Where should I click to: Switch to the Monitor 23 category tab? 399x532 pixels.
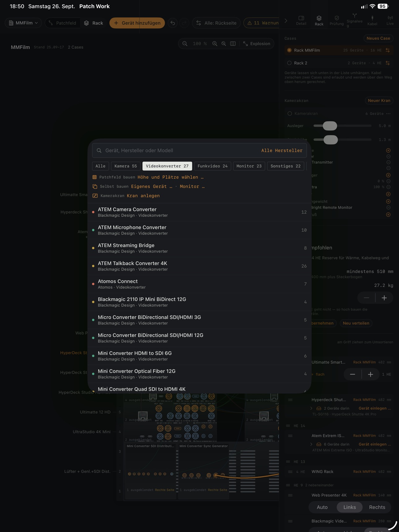pos(249,166)
